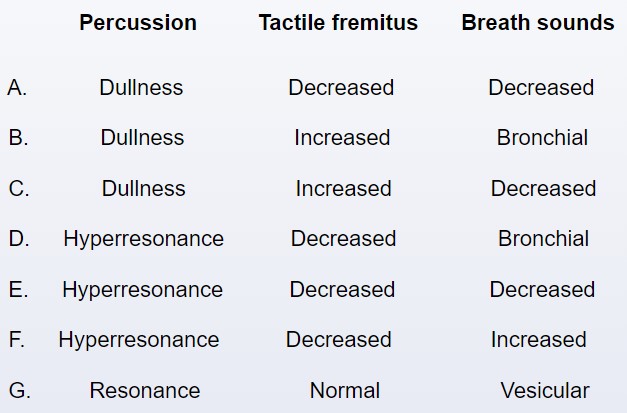
Task: Pick answer option D letter
Action: [19, 239]
